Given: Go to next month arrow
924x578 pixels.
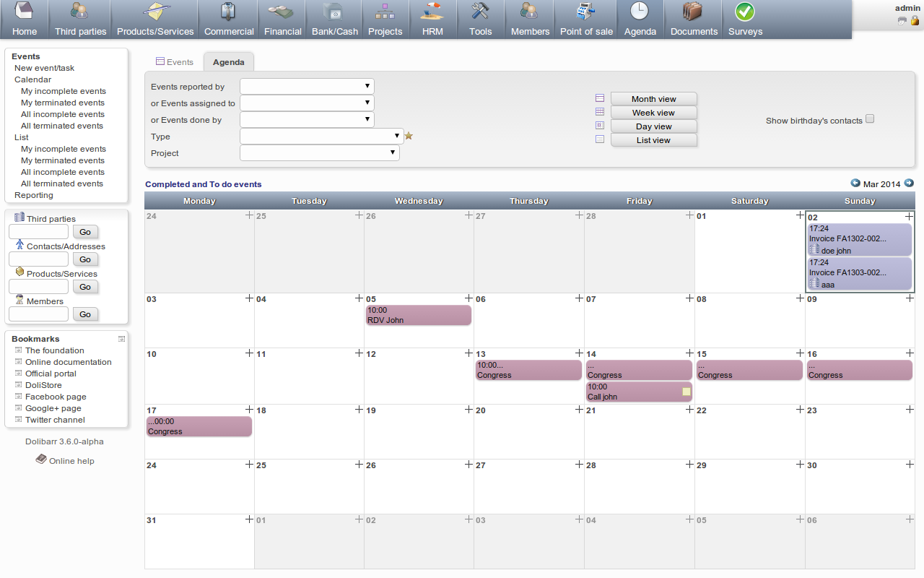Looking at the screenshot, I should point(909,184).
